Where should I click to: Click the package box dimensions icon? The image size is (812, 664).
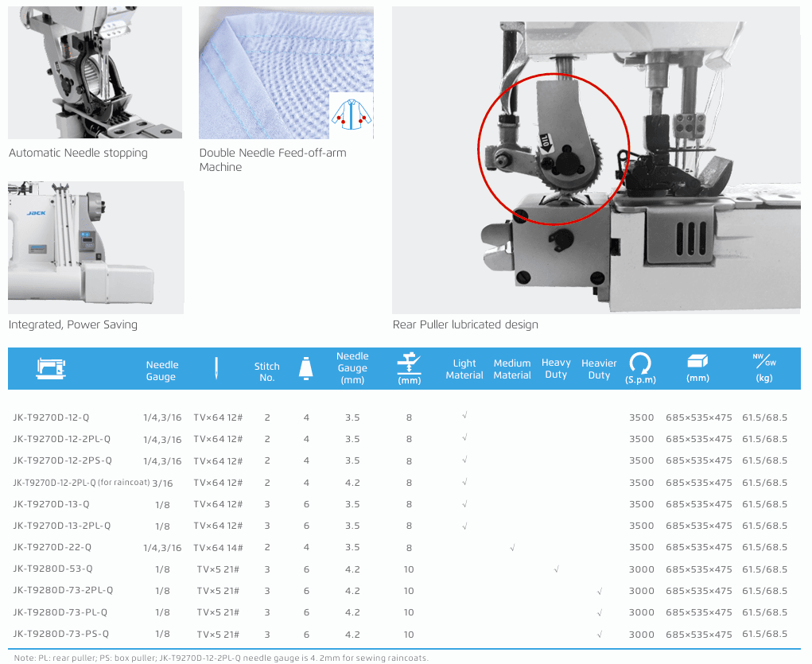[x=697, y=361]
